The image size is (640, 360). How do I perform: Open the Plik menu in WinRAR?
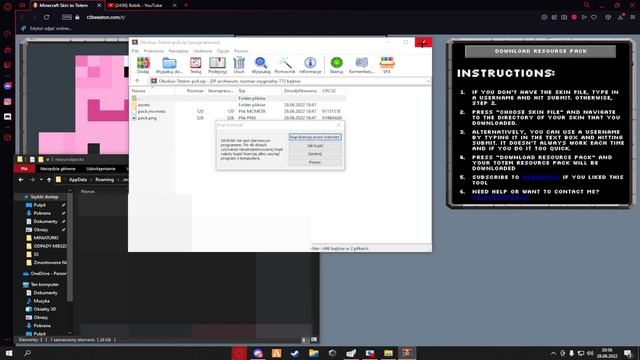pos(135,51)
